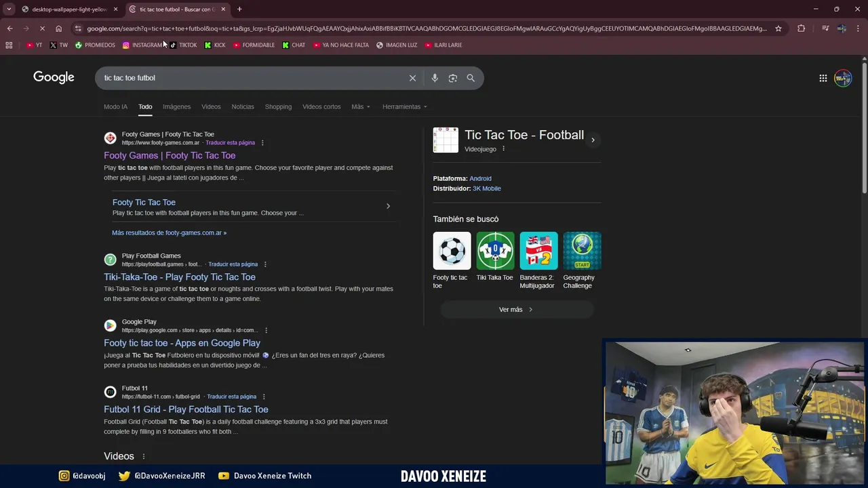Expand the Ver más button
The image size is (868, 488).
pos(517,310)
